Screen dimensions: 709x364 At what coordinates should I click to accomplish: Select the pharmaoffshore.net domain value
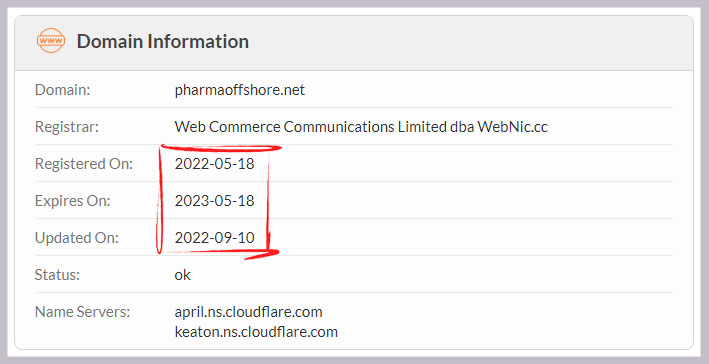click(x=240, y=90)
